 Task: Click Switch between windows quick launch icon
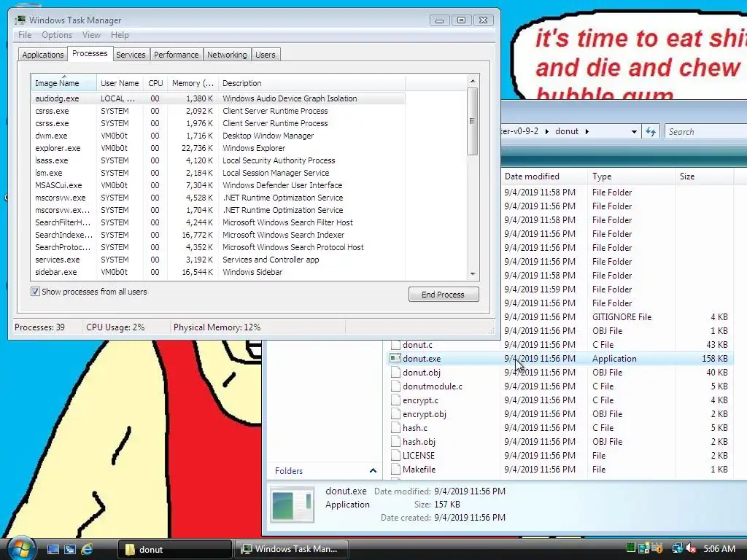click(x=69, y=549)
